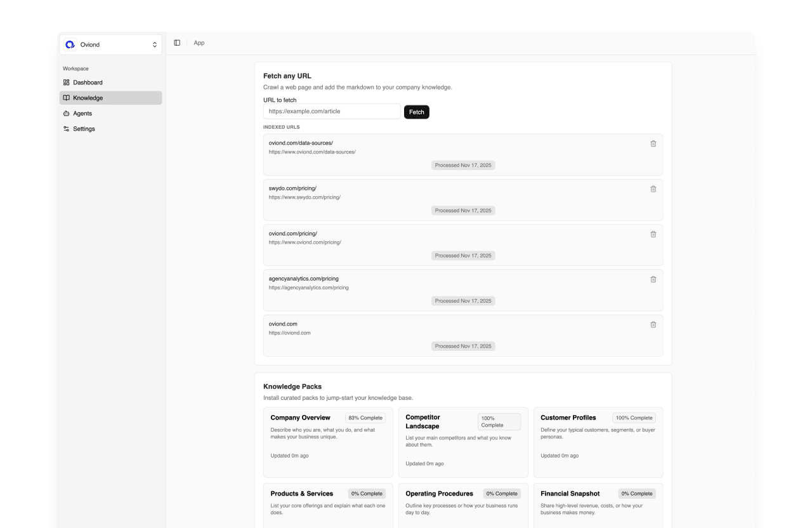Click the Company Overview 83% Complete badge

(365, 418)
